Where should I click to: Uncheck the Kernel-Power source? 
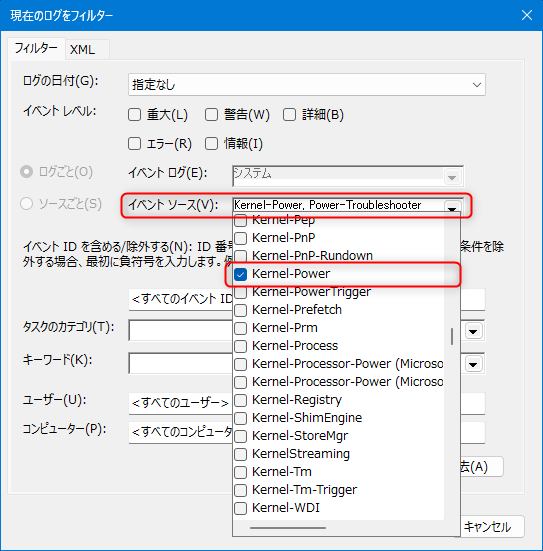click(240, 274)
